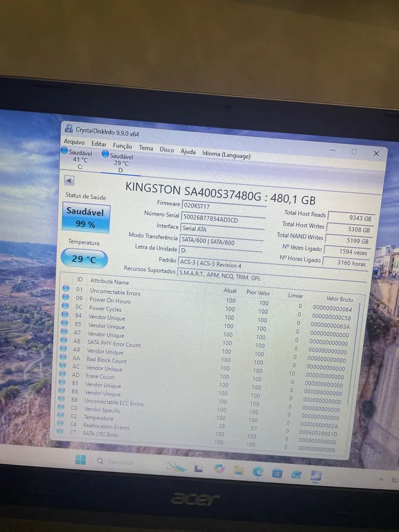The image size is (399, 532).
Task: Click the Valor Bruto column header
Action: tap(340, 299)
